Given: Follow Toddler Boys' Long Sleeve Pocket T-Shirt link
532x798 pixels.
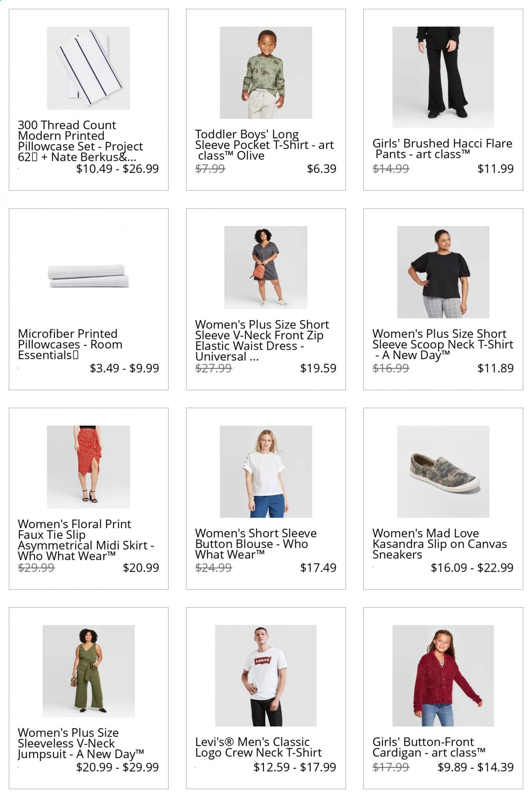Looking at the screenshot, I should 264,145.
